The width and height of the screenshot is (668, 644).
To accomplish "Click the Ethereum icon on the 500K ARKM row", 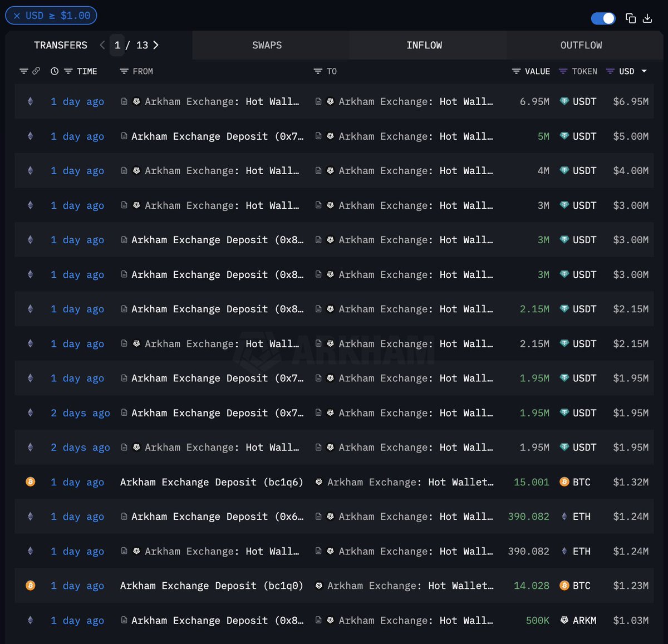I will coord(31,620).
